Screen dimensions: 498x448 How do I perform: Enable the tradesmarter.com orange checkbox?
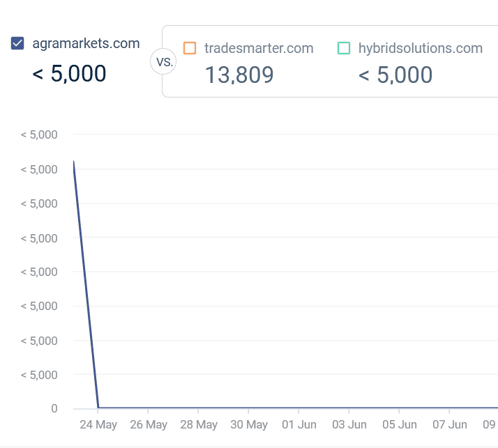tap(190, 48)
